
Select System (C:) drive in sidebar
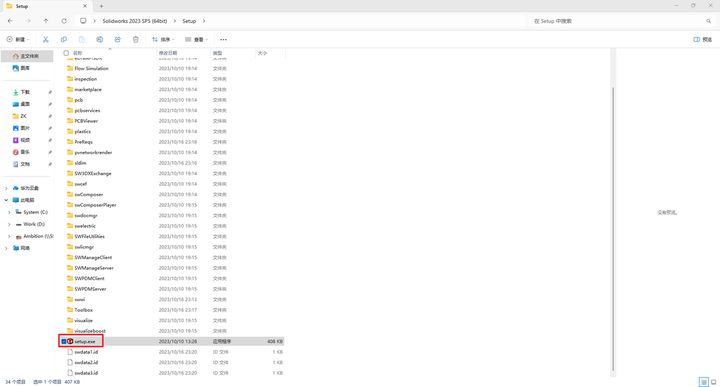(32, 212)
